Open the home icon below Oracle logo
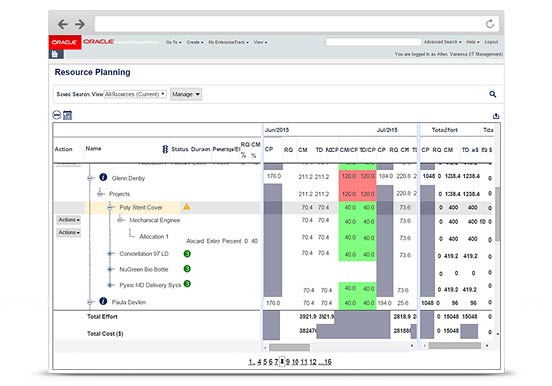 click(x=55, y=54)
